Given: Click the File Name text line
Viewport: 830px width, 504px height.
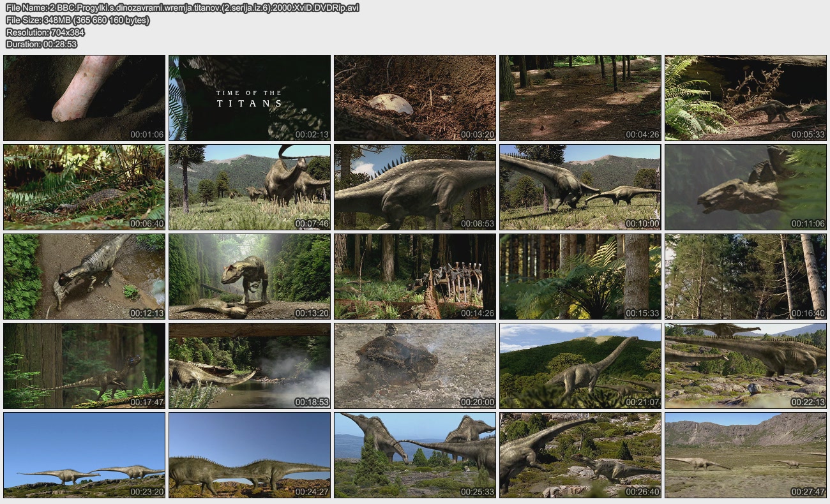Looking at the screenshot, I should 182,8.
